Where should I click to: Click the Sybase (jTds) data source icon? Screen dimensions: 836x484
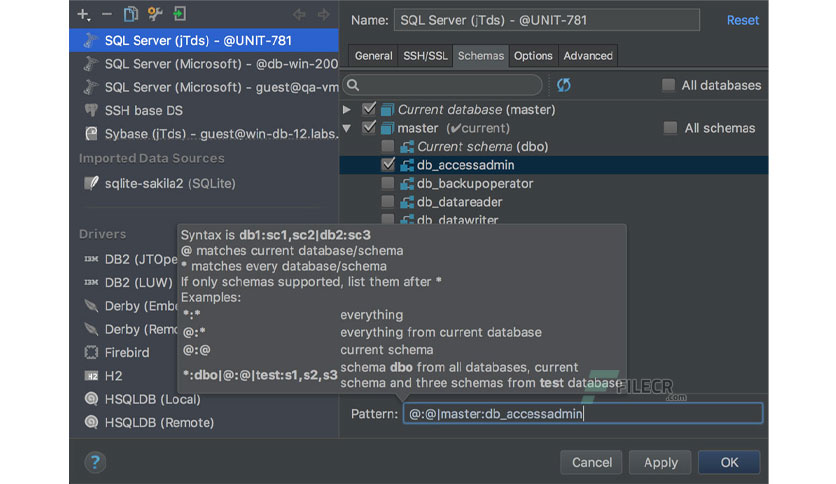tap(91, 134)
